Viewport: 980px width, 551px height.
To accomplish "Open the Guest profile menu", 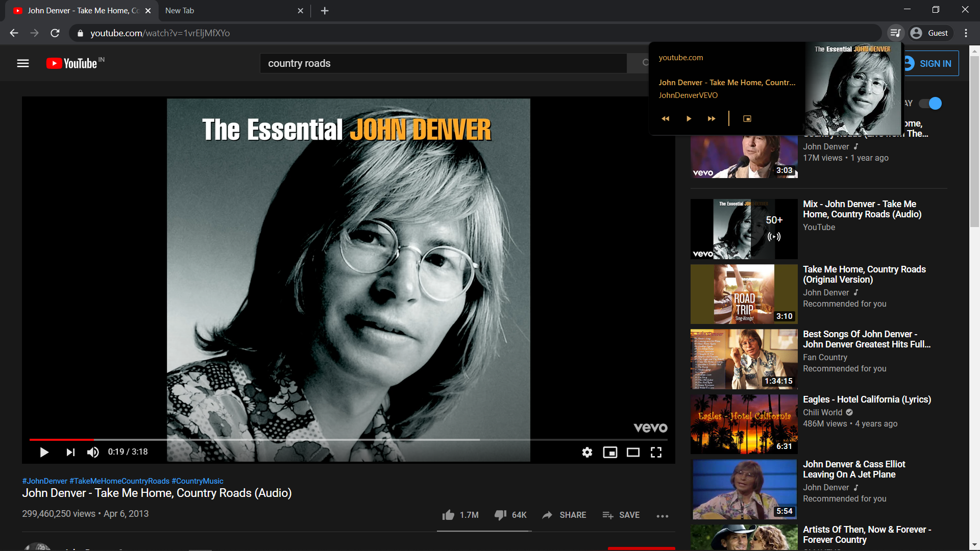I will 929,33.
